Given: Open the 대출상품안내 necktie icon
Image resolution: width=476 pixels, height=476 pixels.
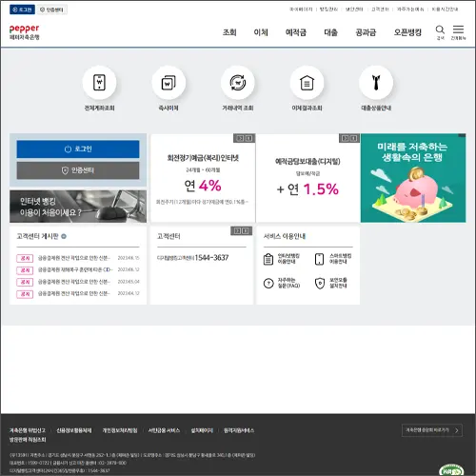Looking at the screenshot, I should click(376, 83).
